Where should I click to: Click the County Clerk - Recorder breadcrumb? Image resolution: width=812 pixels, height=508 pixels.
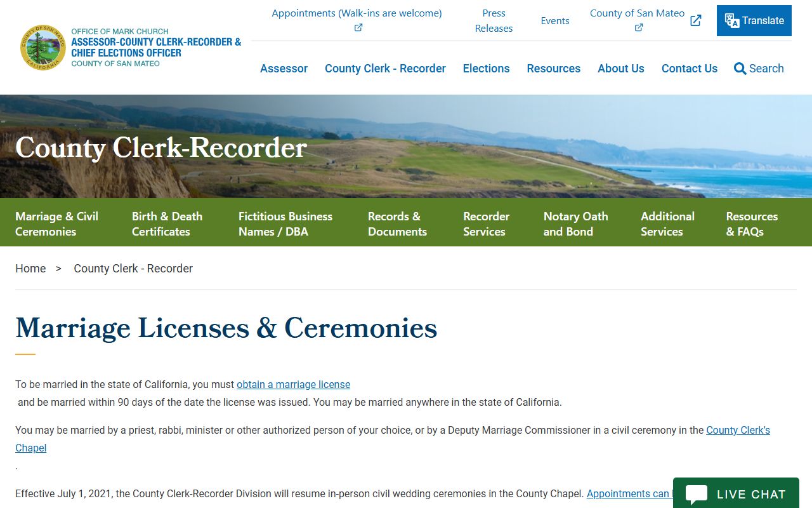(x=133, y=269)
